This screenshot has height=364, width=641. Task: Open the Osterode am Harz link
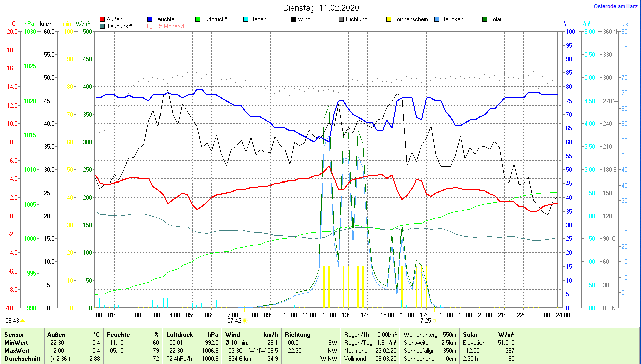[x=616, y=6]
